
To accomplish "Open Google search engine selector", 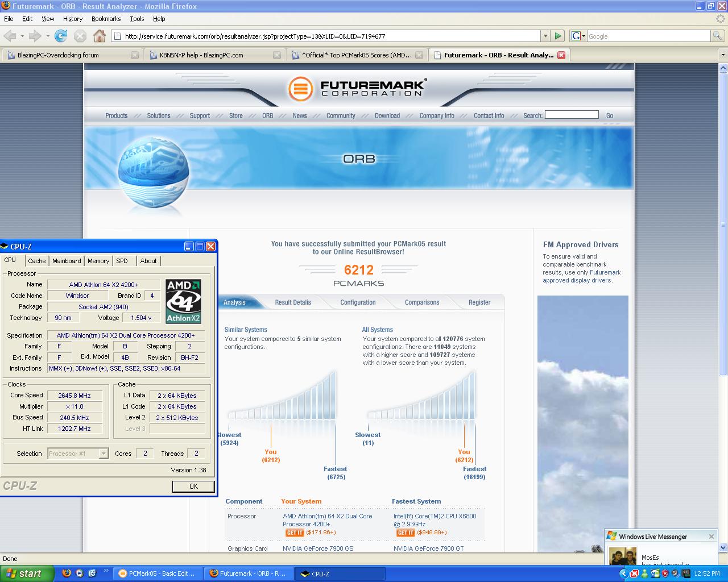I will point(578,36).
